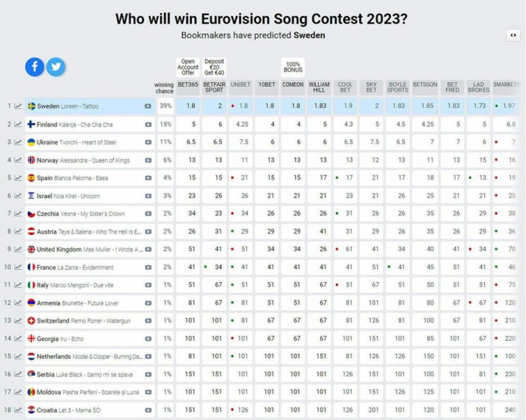Click the SKY BET column header
526x420 pixels.
(x=372, y=87)
